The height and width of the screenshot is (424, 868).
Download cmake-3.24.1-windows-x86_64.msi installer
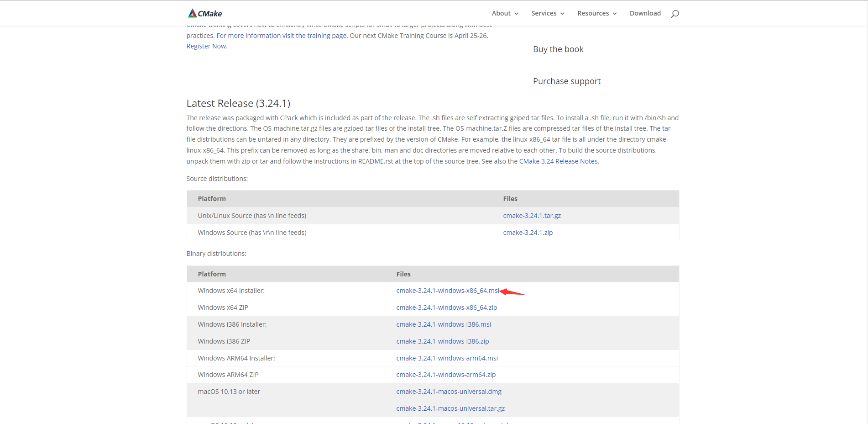coord(448,291)
